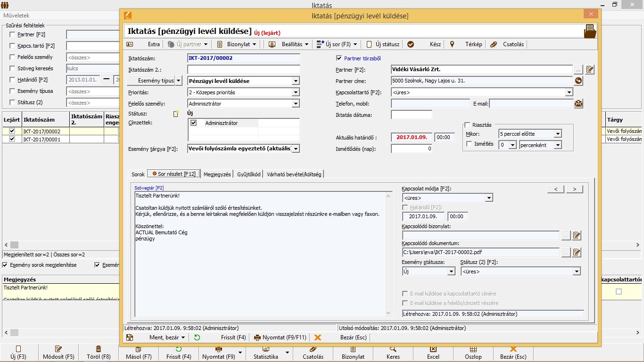Click the edit icon next to Partner field
644x362 pixels.
pos(590,70)
